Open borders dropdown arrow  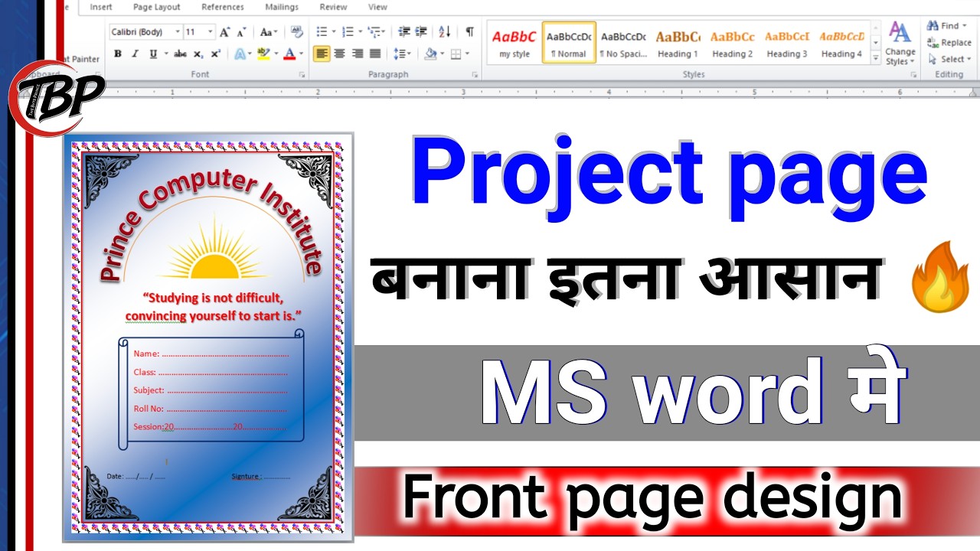click(467, 54)
